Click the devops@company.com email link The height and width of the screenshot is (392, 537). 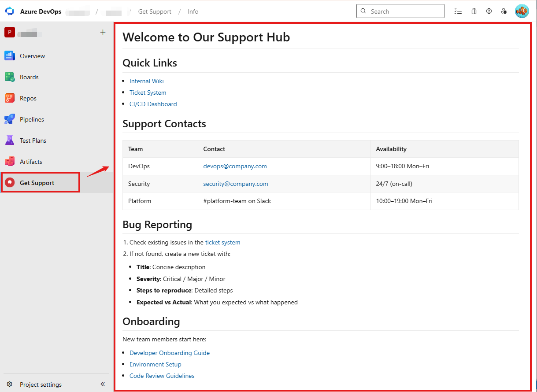[x=235, y=166]
